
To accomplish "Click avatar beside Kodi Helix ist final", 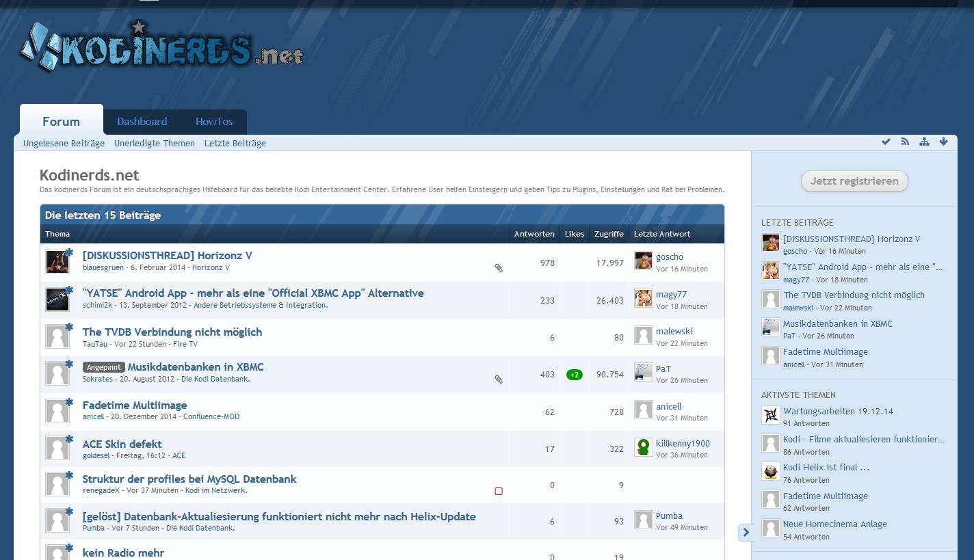I will tap(771, 471).
